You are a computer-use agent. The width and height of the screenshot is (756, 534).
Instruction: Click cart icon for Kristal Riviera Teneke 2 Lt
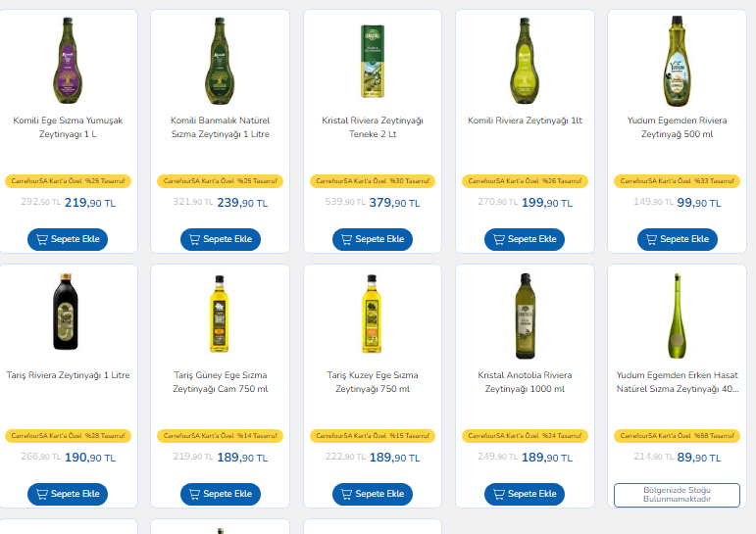[347, 239]
